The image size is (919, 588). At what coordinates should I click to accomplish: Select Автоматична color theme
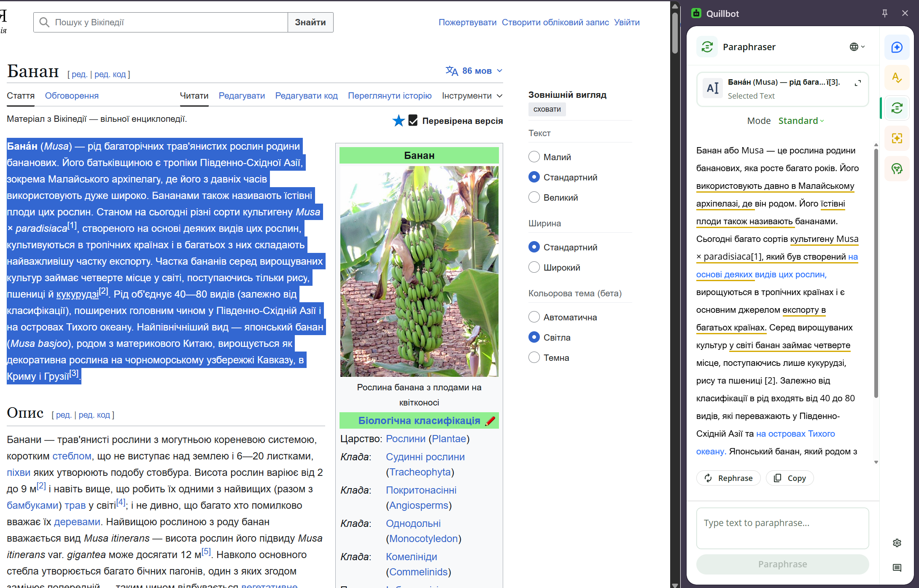[534, 317]
